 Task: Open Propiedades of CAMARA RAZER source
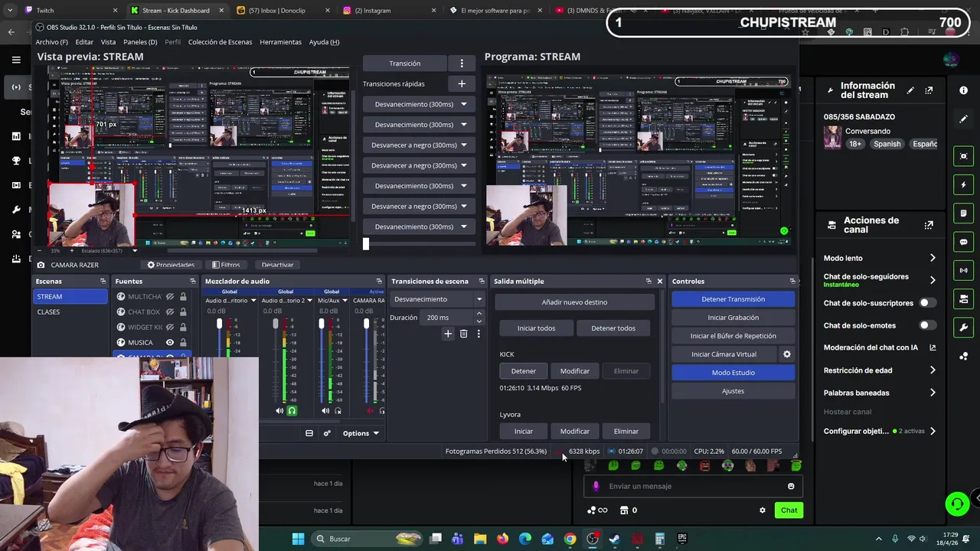point(171,265)
